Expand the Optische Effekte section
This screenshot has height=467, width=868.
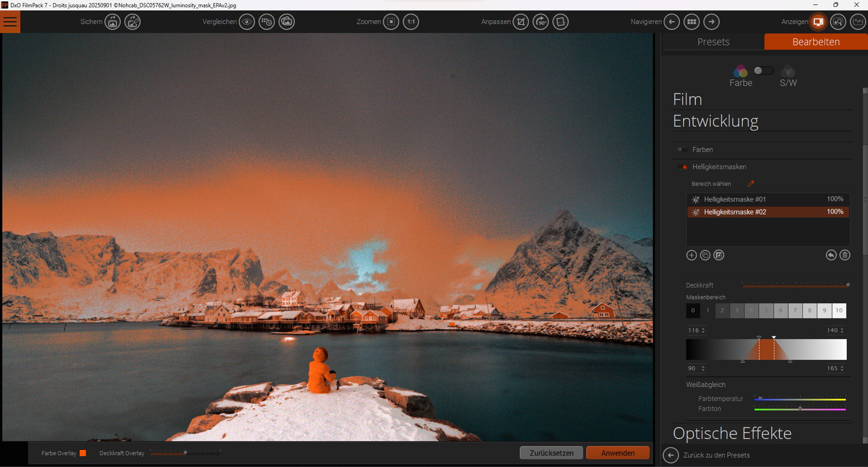point(732,433)
